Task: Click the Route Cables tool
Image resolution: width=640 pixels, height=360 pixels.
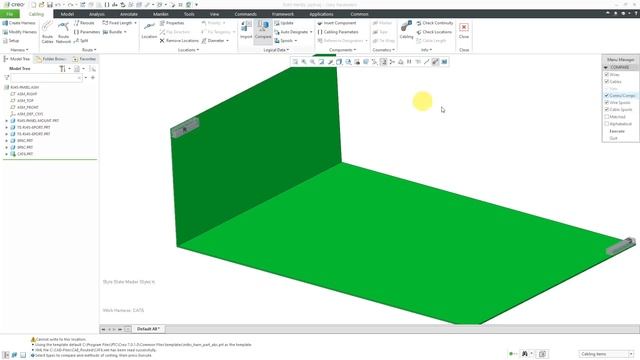Action: coord(47,32)
